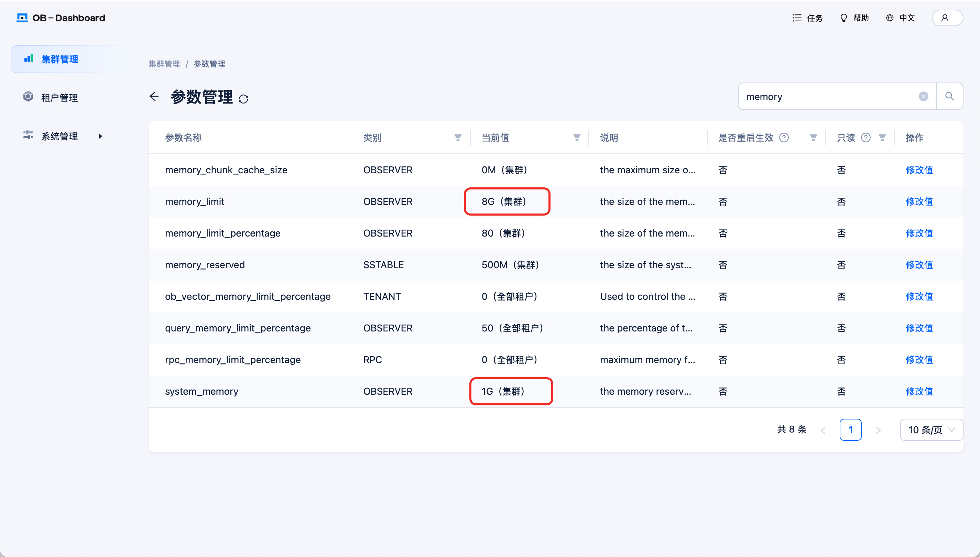Modify value of memory_limit_percentage

(x=919, y=233)
